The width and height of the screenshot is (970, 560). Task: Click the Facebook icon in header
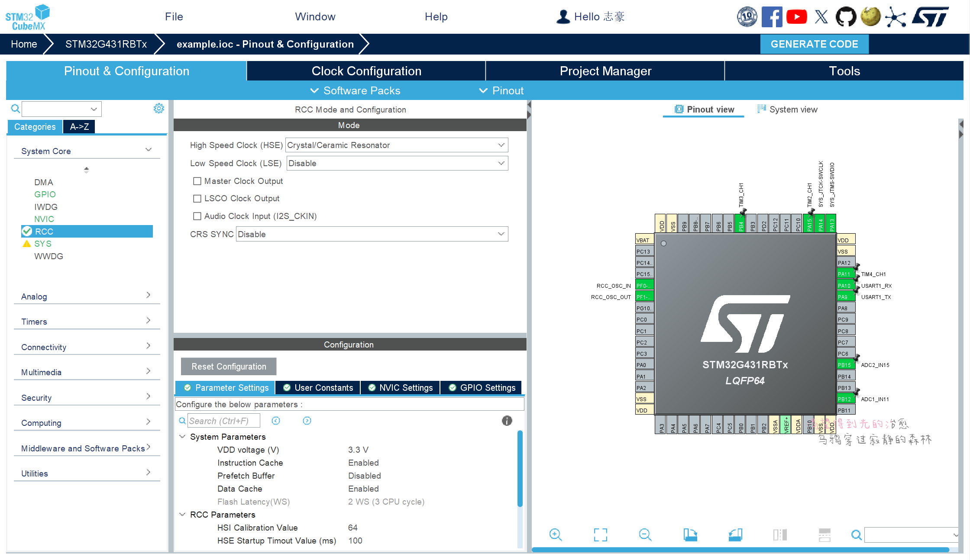click(772, 17)
